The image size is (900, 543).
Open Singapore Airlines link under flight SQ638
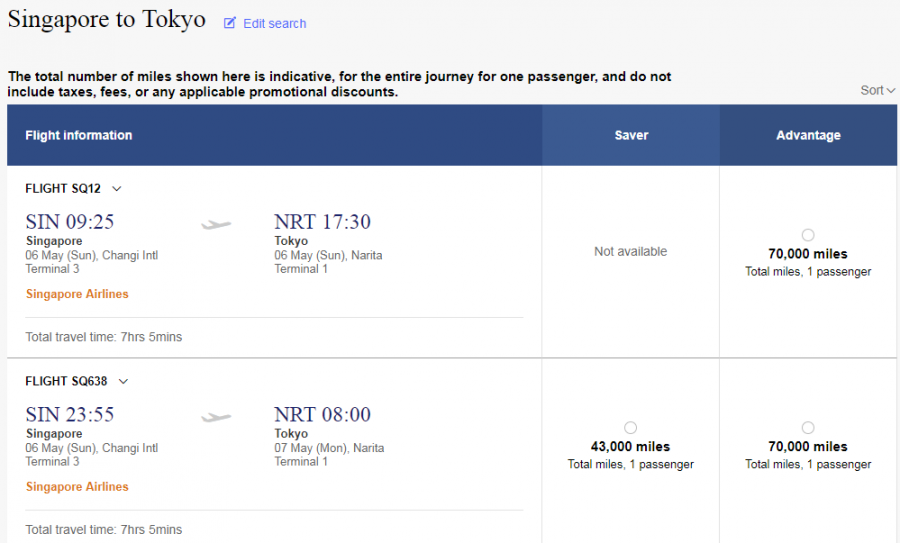(x=77, y=487)
